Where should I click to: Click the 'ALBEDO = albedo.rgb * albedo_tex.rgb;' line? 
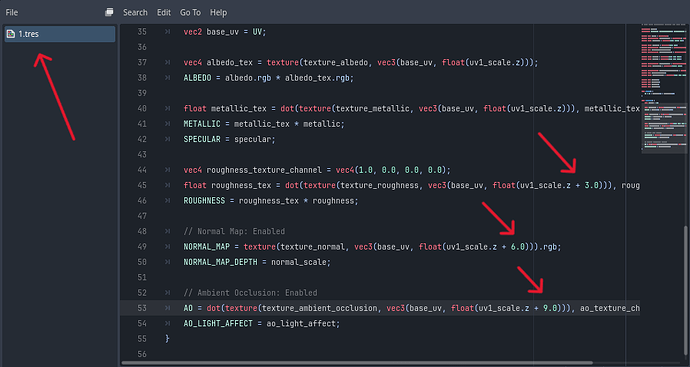(x=268, y=78)
